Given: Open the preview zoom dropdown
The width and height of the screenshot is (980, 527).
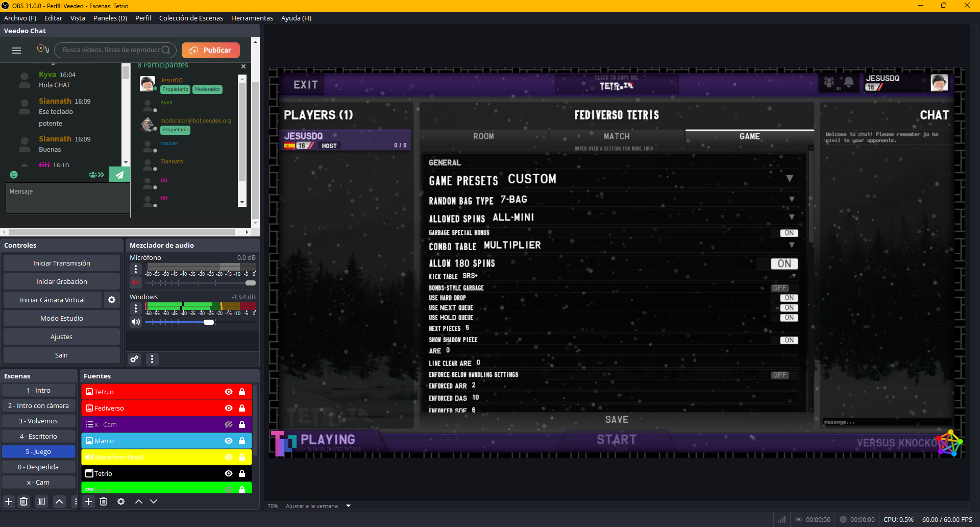Looking at the screenshot, I should click(x=349, y=506).
